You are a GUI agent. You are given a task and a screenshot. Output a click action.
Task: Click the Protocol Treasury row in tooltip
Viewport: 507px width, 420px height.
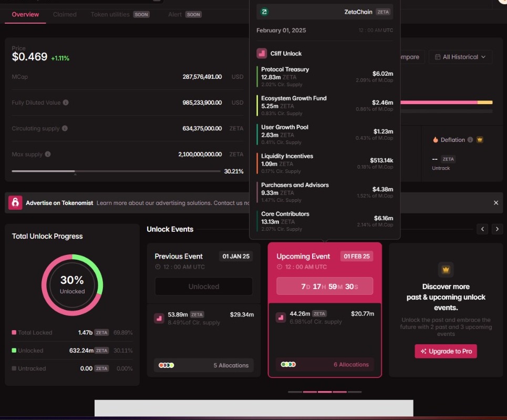point(325,77)
